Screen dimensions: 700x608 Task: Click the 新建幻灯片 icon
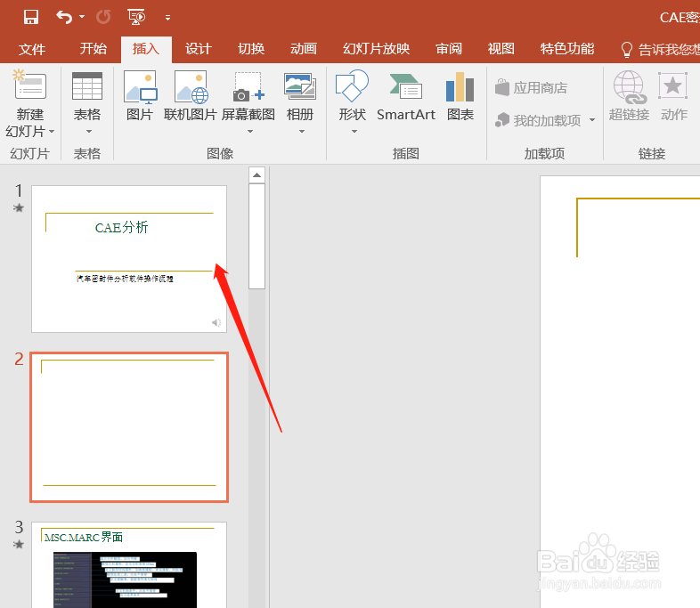30,84
